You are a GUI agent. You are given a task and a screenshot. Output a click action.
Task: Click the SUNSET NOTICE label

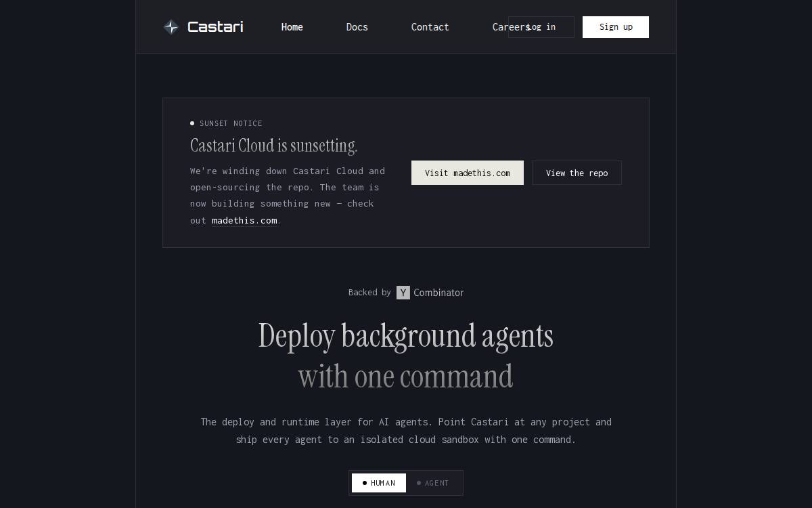coord(231,123)
